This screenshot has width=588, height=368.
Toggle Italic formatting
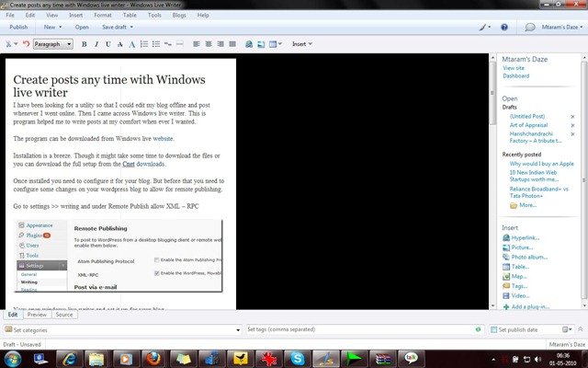click(96, 44)
